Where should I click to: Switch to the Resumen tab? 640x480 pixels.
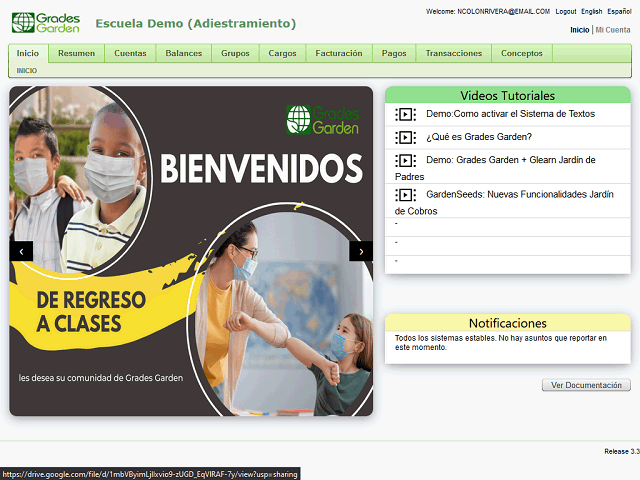click(x=76, y=53)
